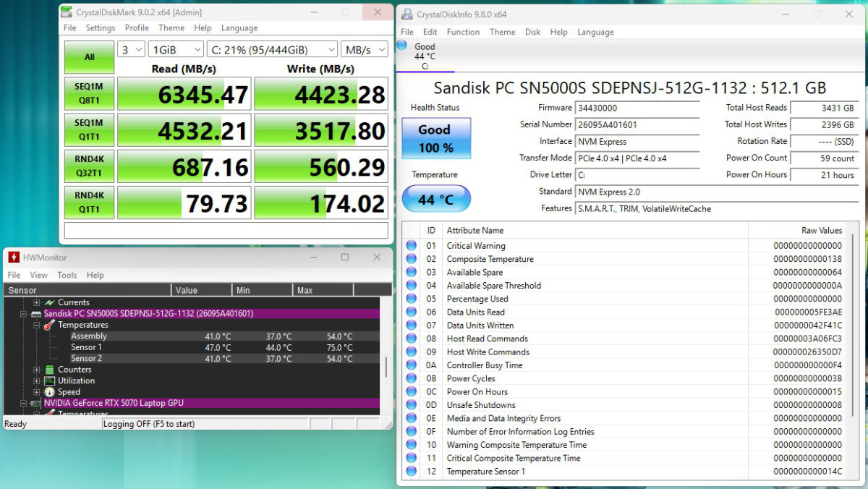Open the test size dropdown showing 1GiB

click(176, 49)
